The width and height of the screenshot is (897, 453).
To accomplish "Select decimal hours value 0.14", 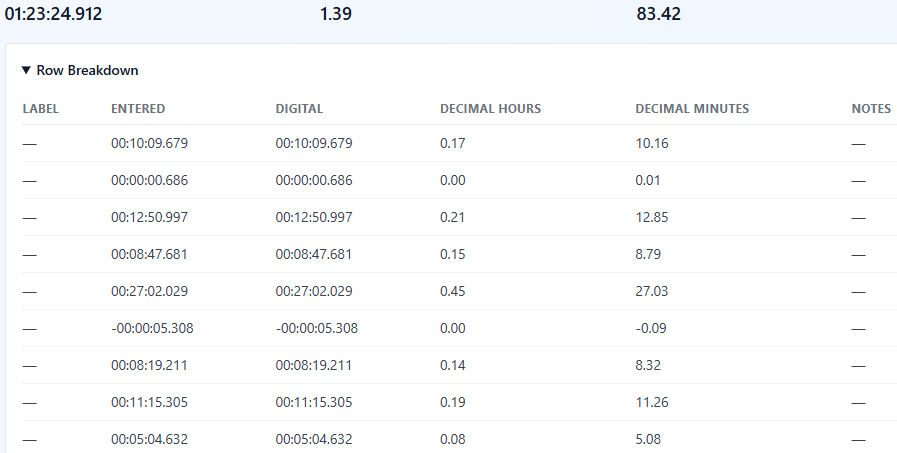I will point(453,365).
